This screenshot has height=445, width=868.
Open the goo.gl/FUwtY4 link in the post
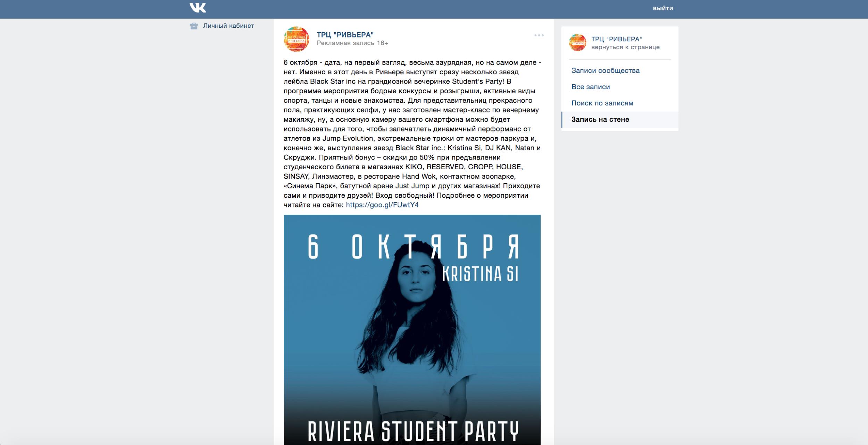point(382,205)
